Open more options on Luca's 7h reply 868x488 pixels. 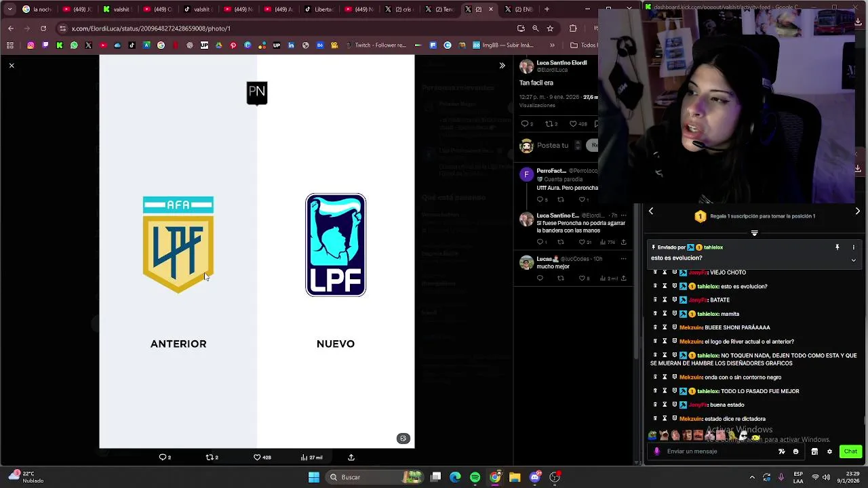pyautogui.click(x=624, y=216)
